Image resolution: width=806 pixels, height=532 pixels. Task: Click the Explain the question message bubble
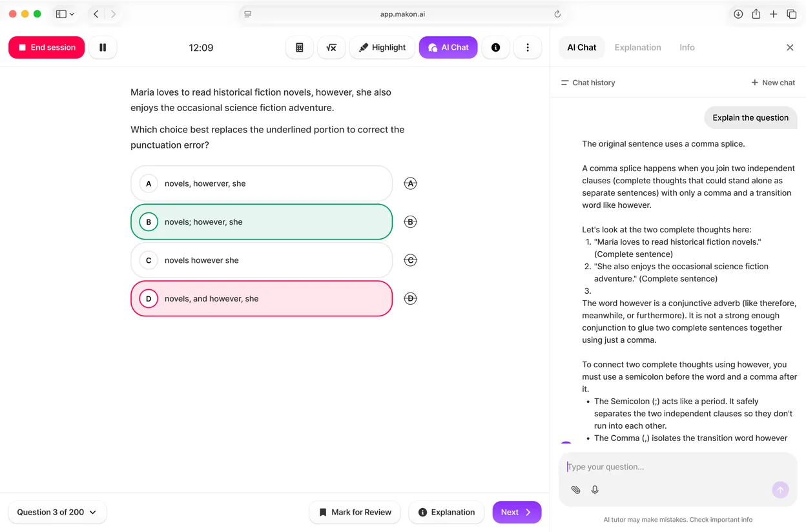point(750,118)
